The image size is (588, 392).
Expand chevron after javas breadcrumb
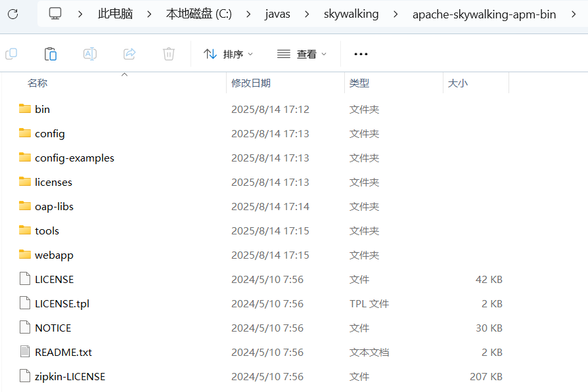point(307,14)
